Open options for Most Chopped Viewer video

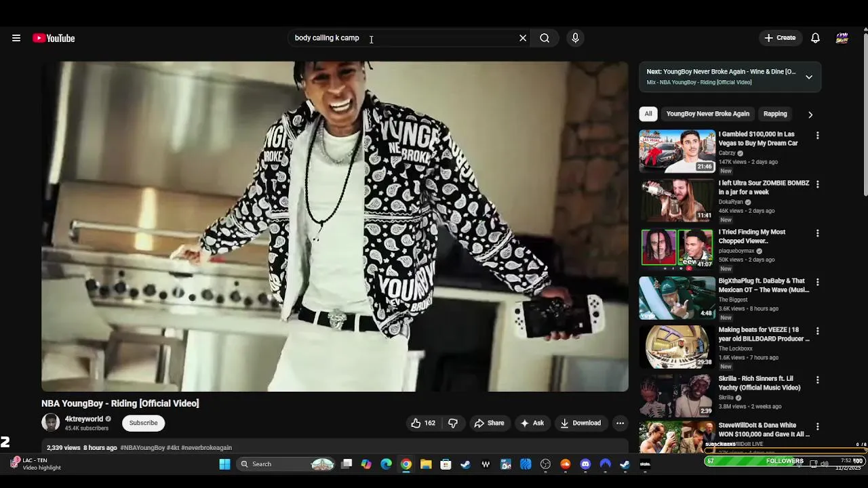coord(817,233)
